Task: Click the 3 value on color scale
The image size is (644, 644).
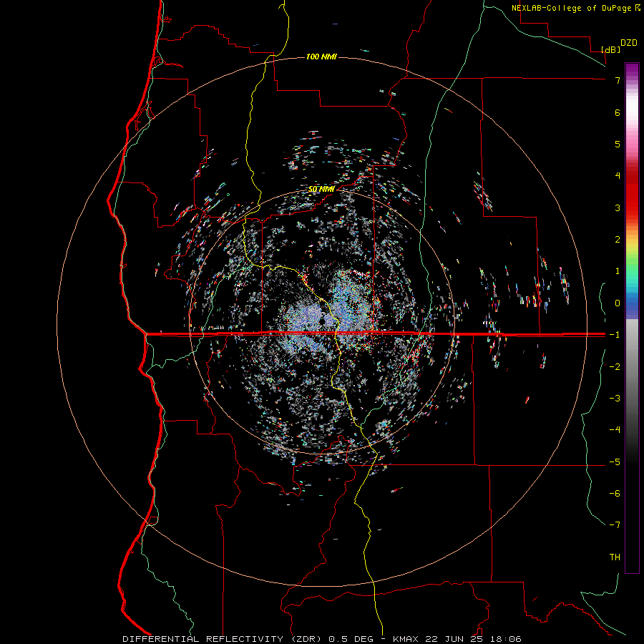Action: point(618,208)
